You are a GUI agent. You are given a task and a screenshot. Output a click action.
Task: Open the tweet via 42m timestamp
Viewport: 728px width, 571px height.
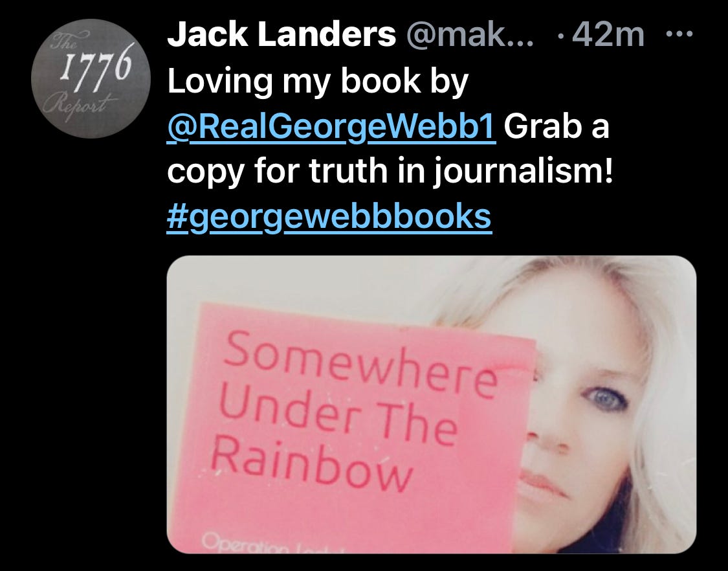[608, 35]
